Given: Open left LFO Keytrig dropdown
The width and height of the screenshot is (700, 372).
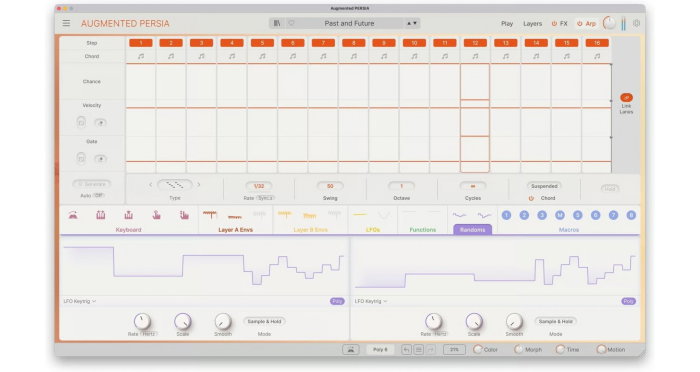Looking at the screenshot, I should (80, 301).
